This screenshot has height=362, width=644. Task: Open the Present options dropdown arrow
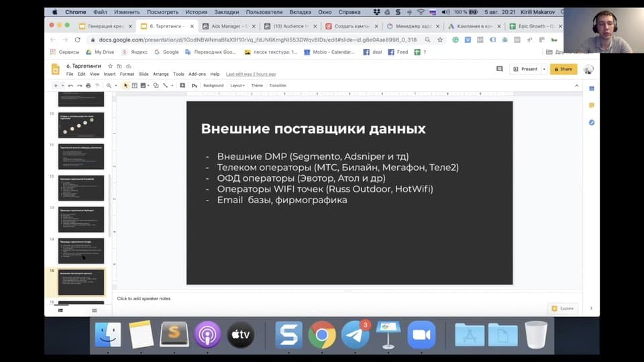544,69
